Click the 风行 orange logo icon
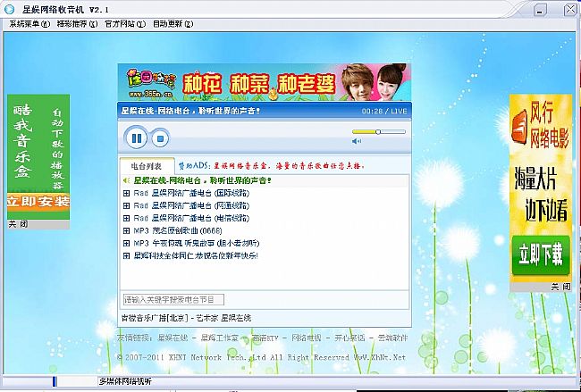The image size is (581, 392). coord(518,126)
